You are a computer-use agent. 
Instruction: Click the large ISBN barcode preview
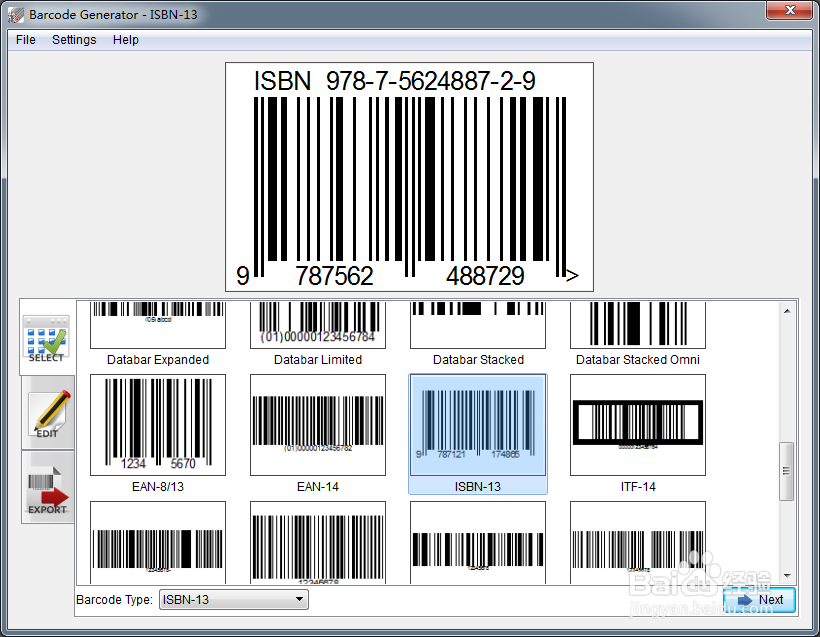coord(409,177)
